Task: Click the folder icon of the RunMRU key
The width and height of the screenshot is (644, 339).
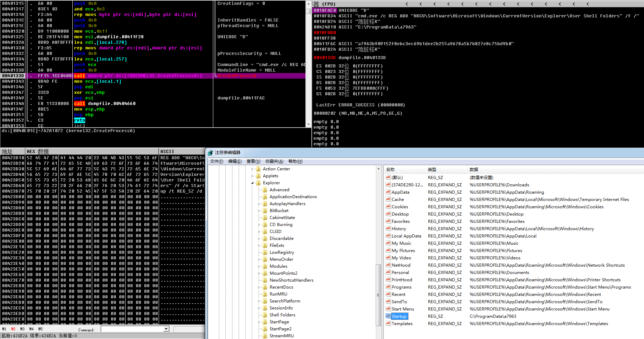Action: tap(265, 294)
